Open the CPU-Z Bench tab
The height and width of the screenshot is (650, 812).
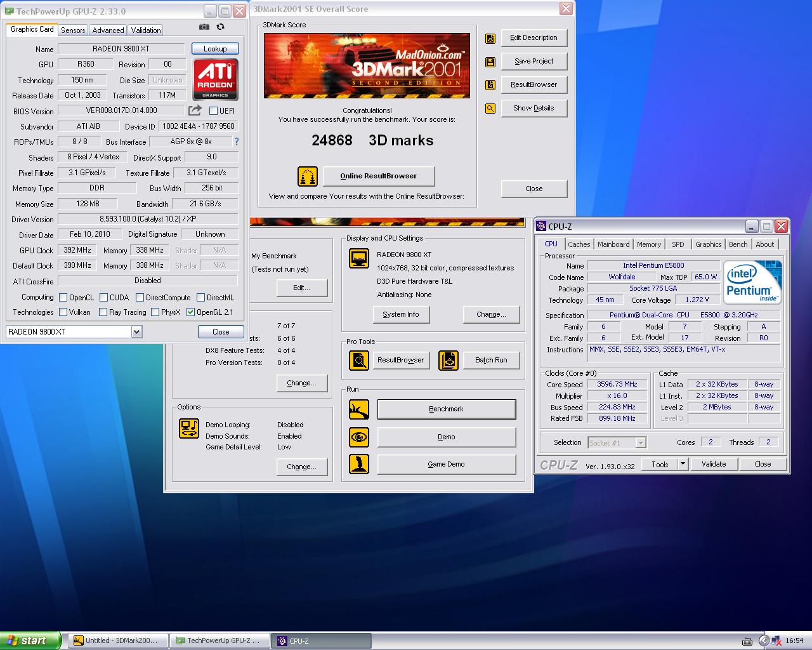[x=738, y=244]
